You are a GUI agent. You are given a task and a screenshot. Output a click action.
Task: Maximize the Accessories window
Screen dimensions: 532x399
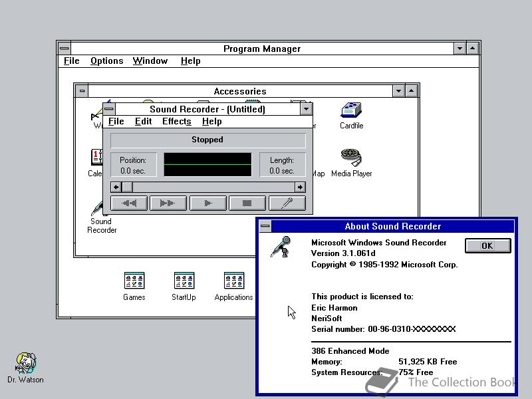[x=411, y=91]
